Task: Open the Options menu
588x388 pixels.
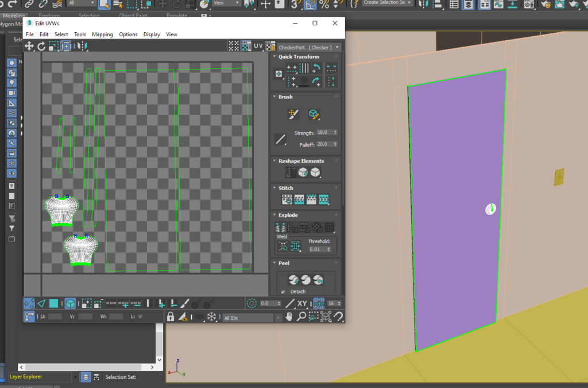Action: (x=128, y=34)
